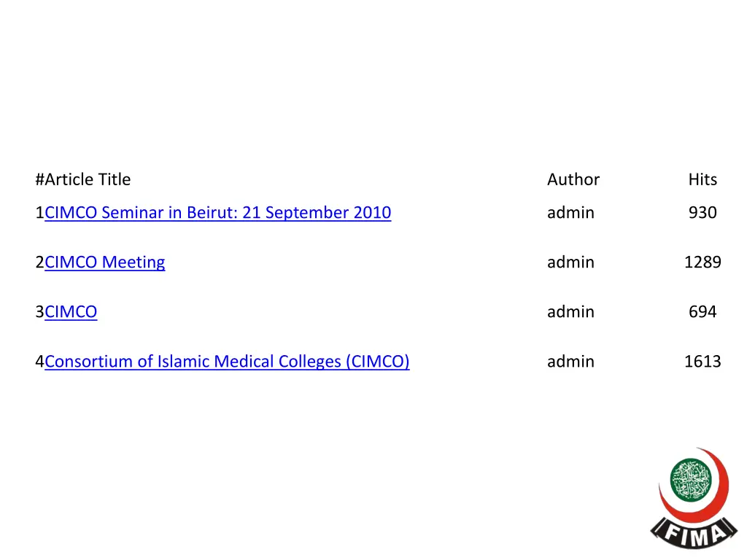Open the CIMCO Seminar in Beirut link
Viewport: 747px width, 560px height.
click(x=217, y=213)
